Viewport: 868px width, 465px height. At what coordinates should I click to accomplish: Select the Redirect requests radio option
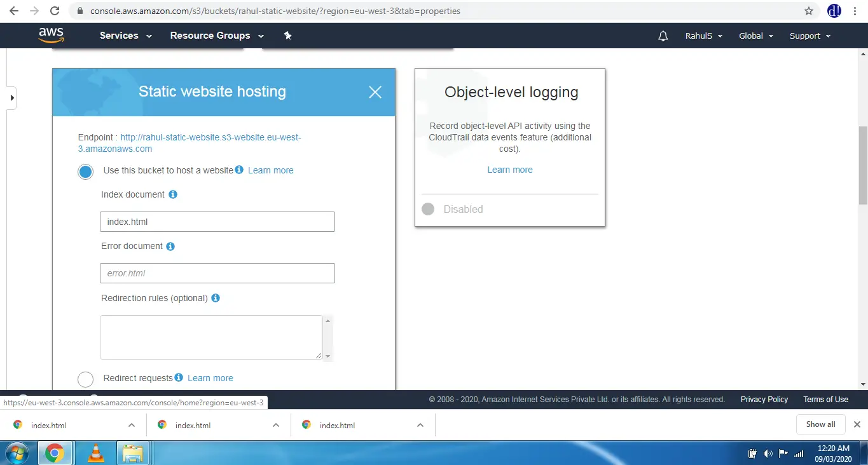click(x=85, y=379)
